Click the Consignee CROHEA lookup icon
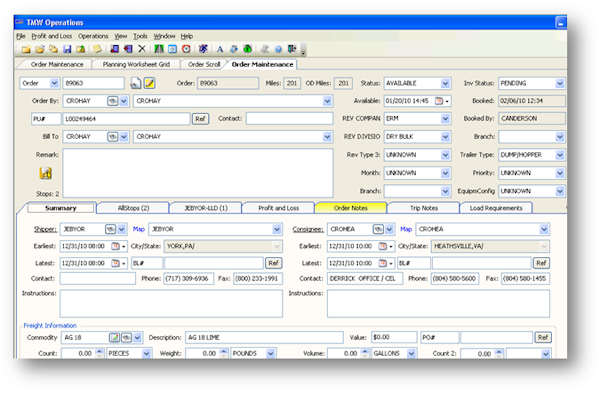This screenshot has width=600, height=394. coord(378,229)
